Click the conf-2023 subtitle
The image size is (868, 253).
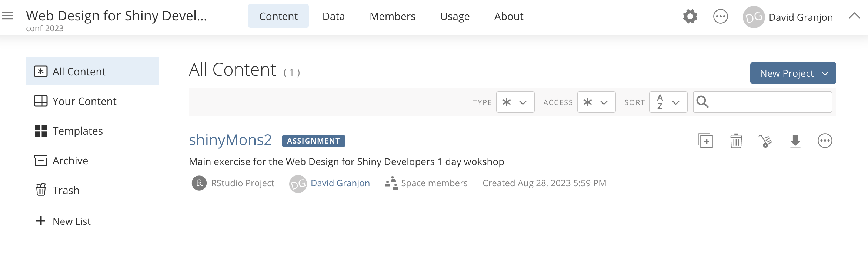(45, 28)
